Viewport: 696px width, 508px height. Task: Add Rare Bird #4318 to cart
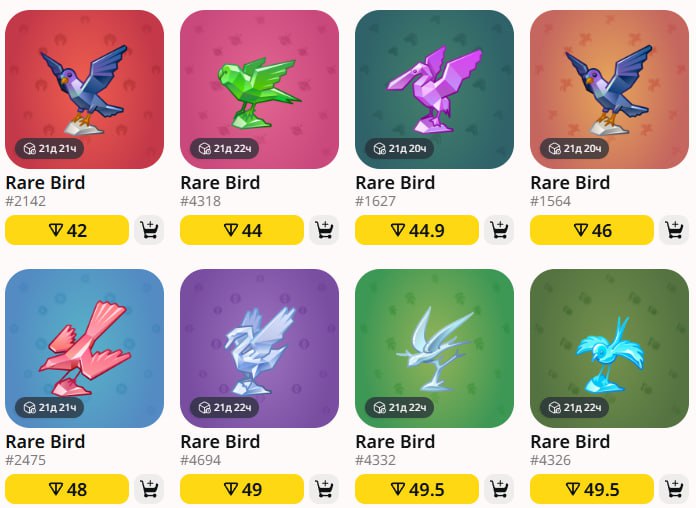coord(324,230)
